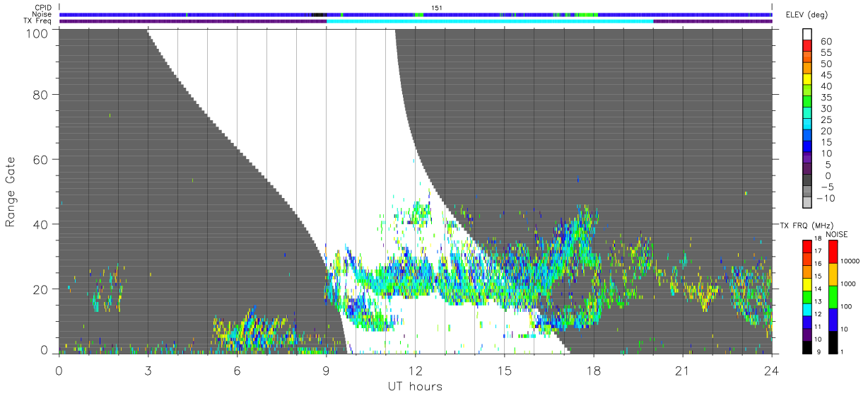The width and height of the screenshot is (868, 401).
Task: Click UT hours tick label 12
Action: pos(415,371)
